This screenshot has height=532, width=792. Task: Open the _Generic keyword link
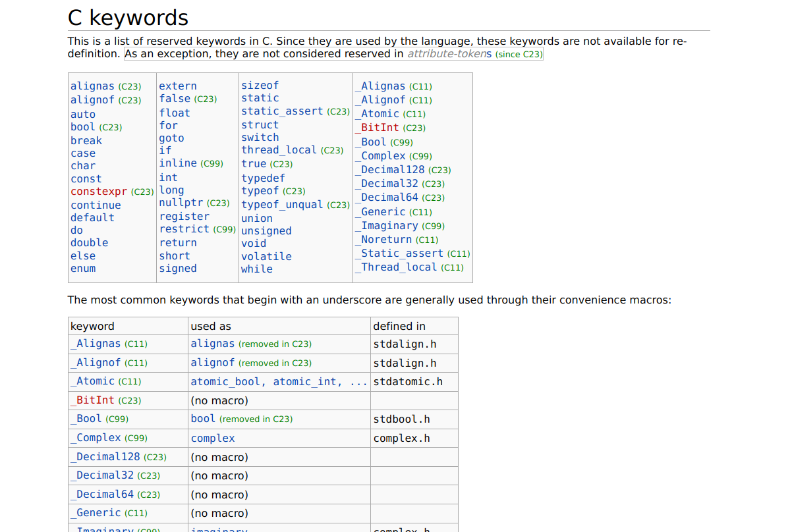pyautogui.click(x=380, y=211)
